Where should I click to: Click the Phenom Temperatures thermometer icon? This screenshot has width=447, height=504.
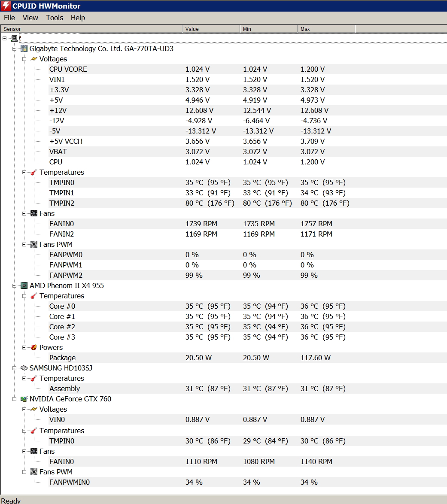(x=34, y=296)
